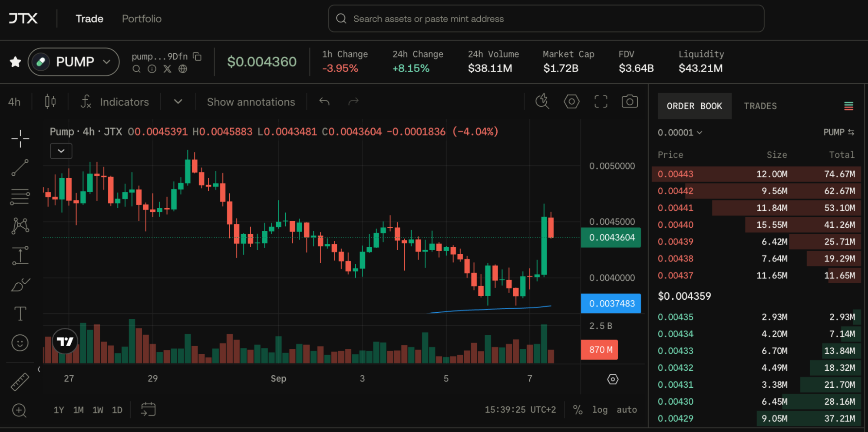Focus the search assets input field
Image resolution: width=868 pixels, height=432 pixels.
click(546, 19)
